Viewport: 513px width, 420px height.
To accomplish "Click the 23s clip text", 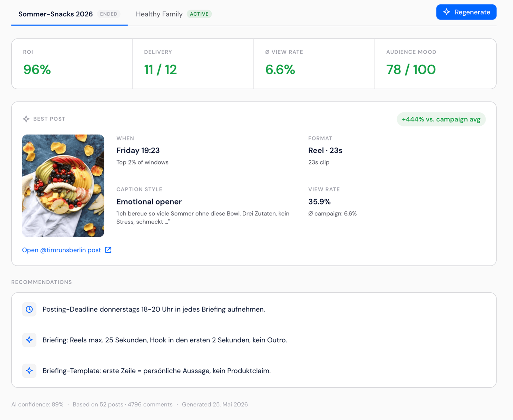I will [319, 162].
